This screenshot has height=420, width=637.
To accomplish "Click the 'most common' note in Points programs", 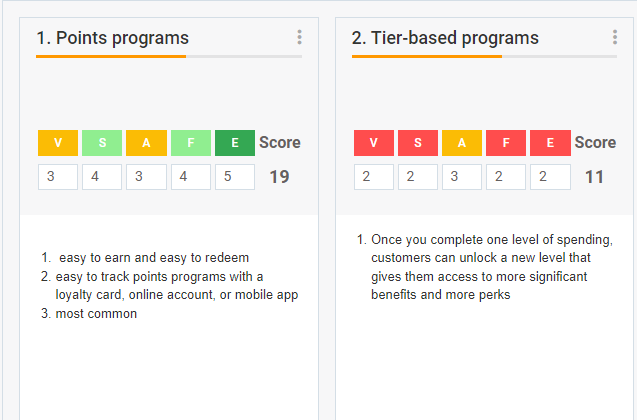I will [x=96, y=314].
